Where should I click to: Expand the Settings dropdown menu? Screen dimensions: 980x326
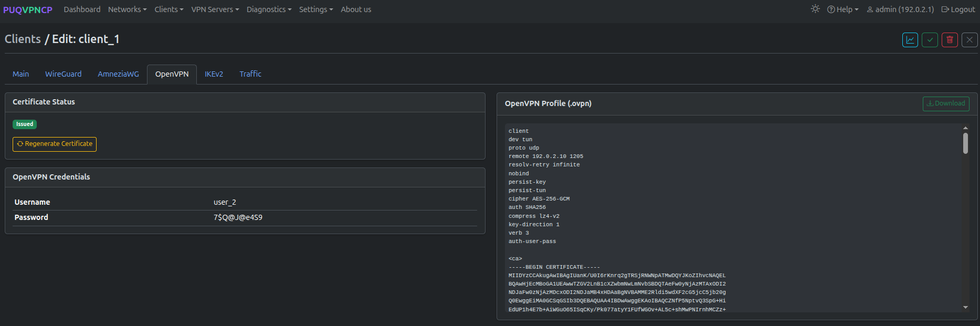[316, 9]
